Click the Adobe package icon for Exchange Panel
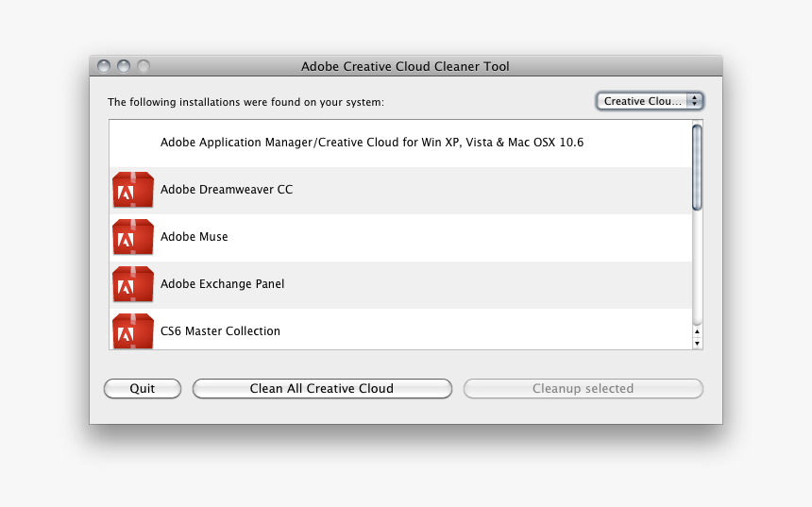 [132, 284]
